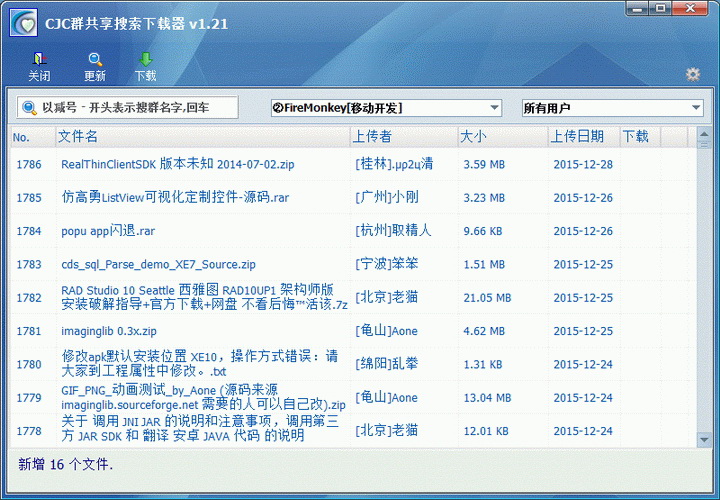Click row number 1781
The width and height of the screenshot is (720, 500).
pyautogui.click(x=29, y=331)
